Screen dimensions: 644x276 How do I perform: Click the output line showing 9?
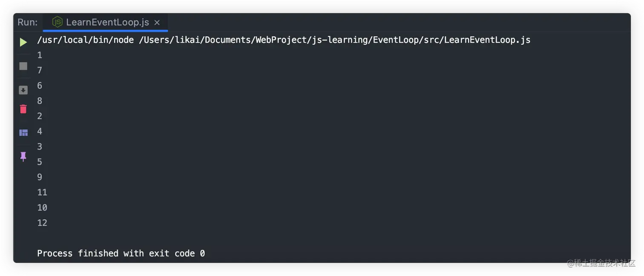tap(40, 177)
